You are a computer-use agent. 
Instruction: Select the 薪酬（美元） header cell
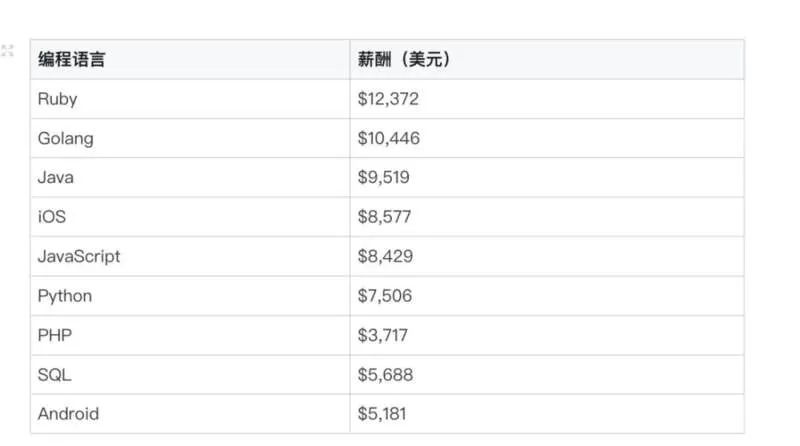(x=547, y=59)
